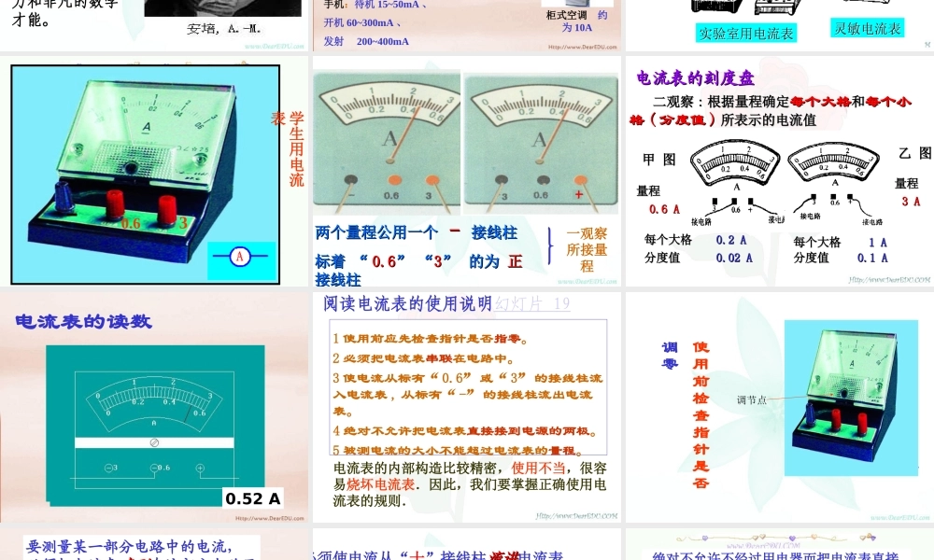Click the 电流表的读数 title
The image size is (934, 560).
coord(83,321)
